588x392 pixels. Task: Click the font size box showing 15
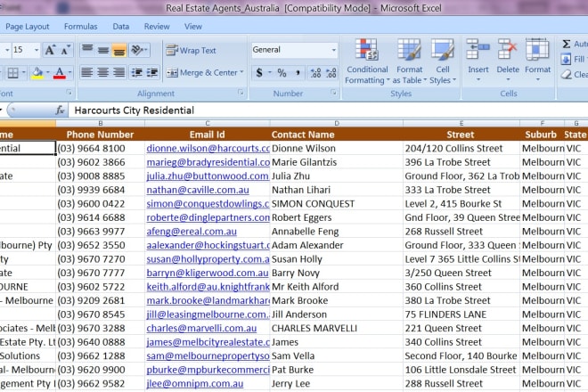22,50
